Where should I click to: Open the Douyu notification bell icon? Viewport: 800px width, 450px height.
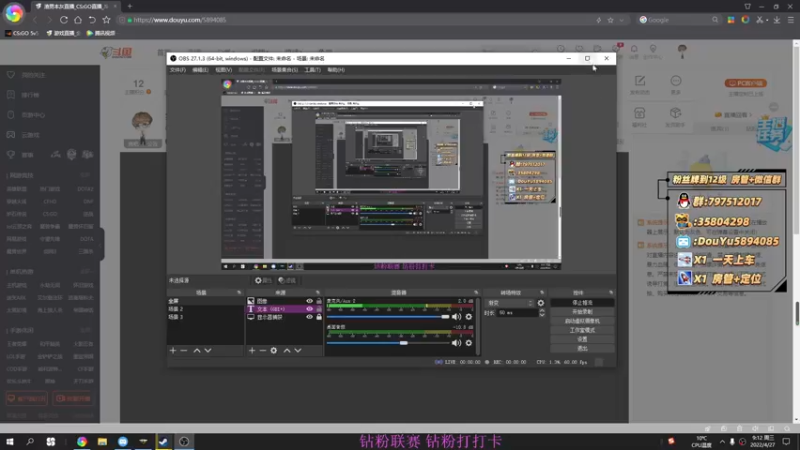click(x=634, y=49)
